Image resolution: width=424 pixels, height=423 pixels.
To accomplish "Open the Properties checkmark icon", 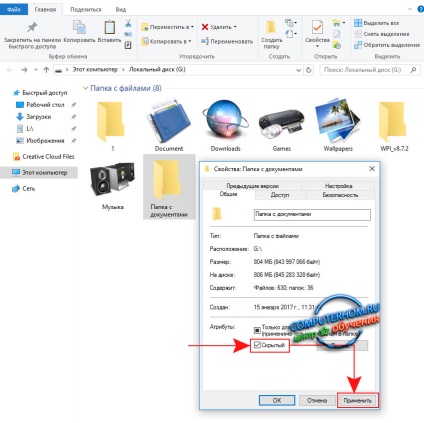I will 317,27.
